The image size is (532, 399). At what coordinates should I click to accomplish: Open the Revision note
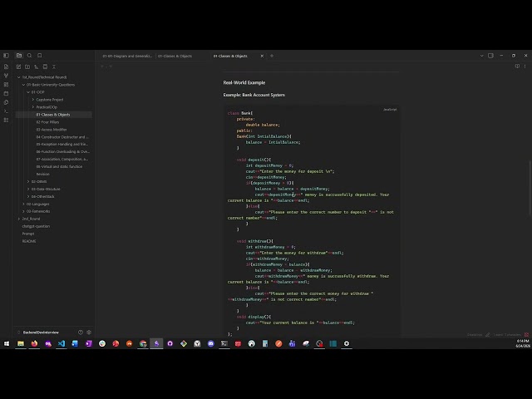click(42, 174)
